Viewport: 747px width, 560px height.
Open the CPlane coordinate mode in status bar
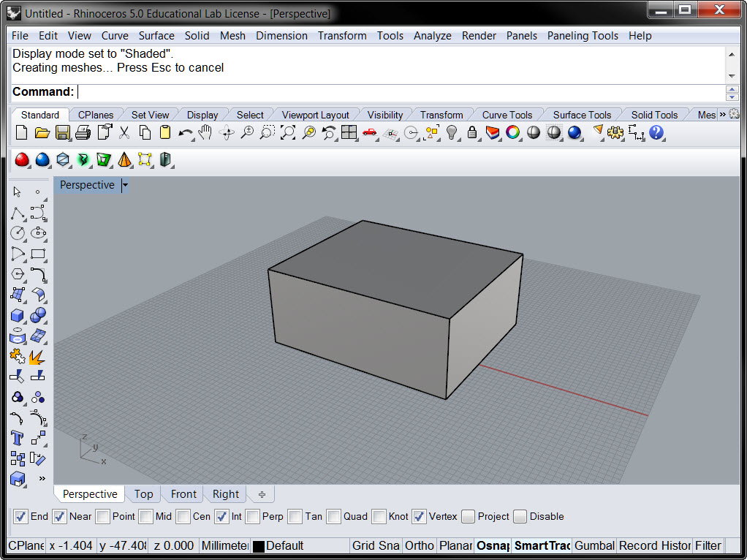click(26, 545)
